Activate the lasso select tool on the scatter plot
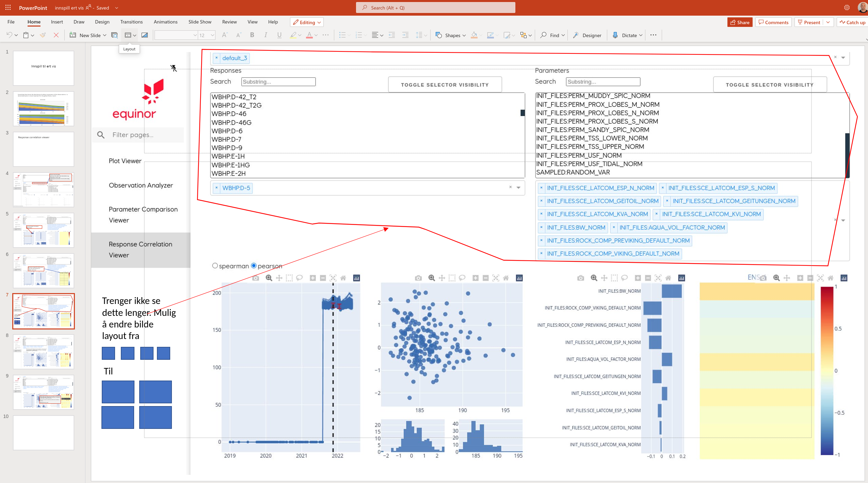 tap(462, 278)
